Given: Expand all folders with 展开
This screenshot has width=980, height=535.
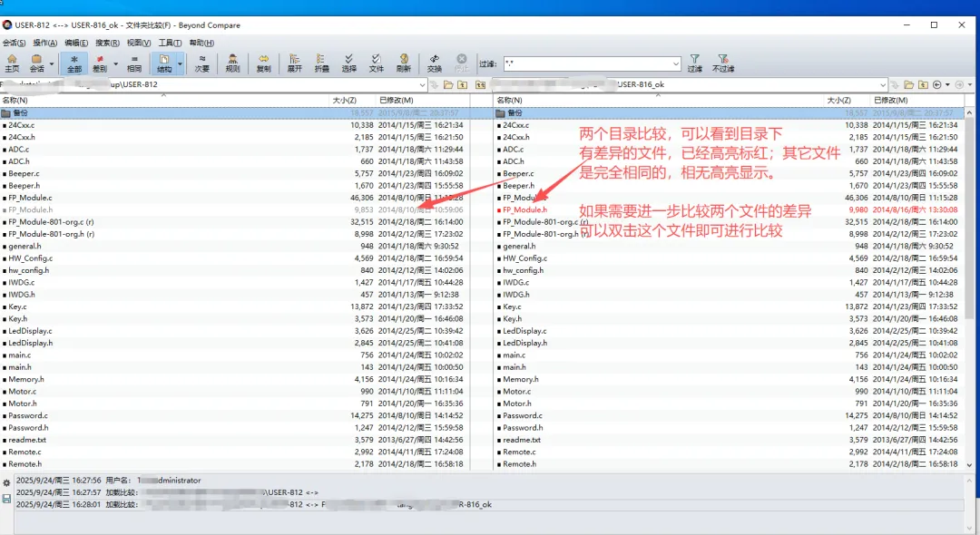Looking at the screenshot, I should 294,63.
